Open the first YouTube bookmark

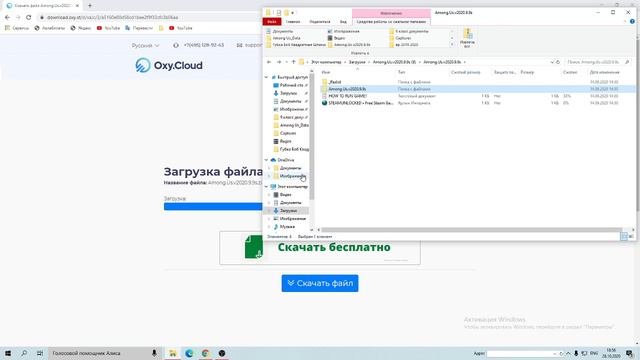tap(108, 28)
